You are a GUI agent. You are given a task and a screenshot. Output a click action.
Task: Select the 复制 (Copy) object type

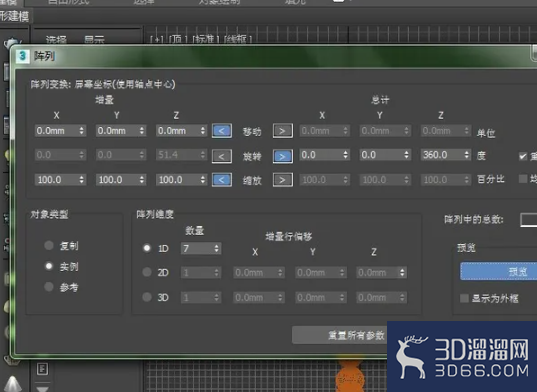[49, 245]
